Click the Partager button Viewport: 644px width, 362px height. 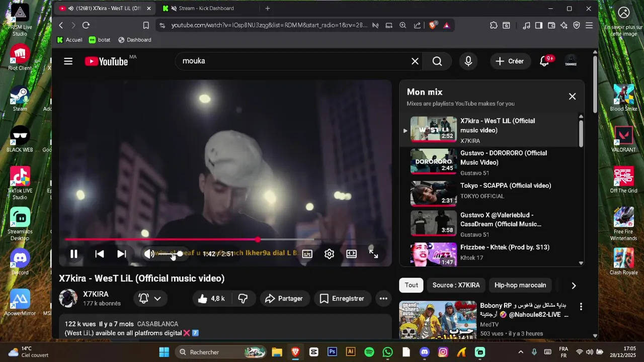click(284, 299)
